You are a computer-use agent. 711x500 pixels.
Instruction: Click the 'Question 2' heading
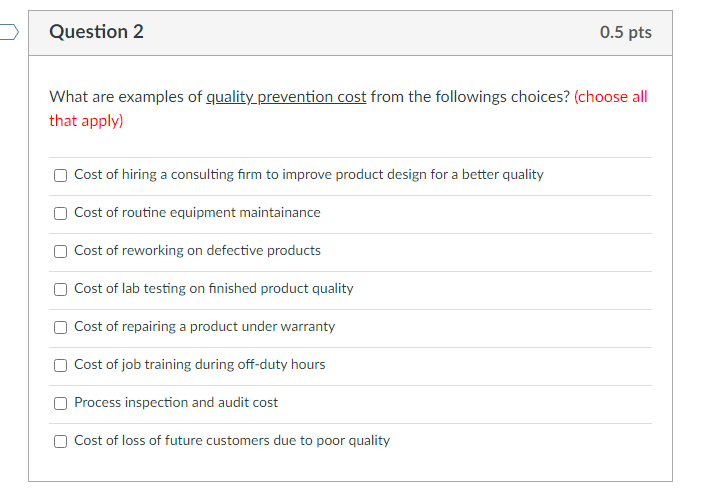[96, 32]
